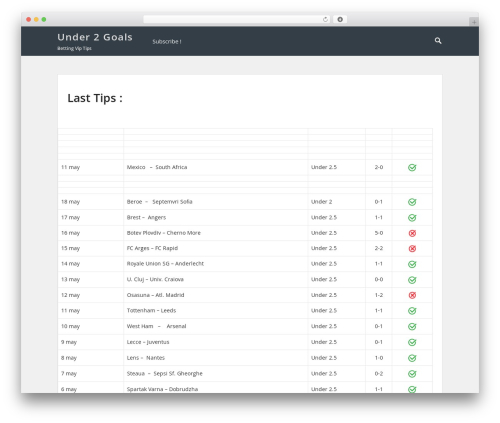This screenshot has height=423, width=500.
Task: Click red cross for Osasuna - Atl. Madrid
Action: [412, 295]
